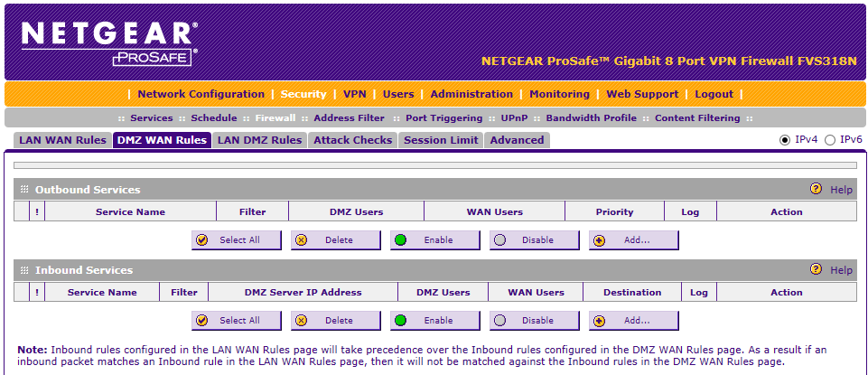Switch to the DMZ WAN Rules tab
Screen dimensions: 868x375
pos(163,140)
